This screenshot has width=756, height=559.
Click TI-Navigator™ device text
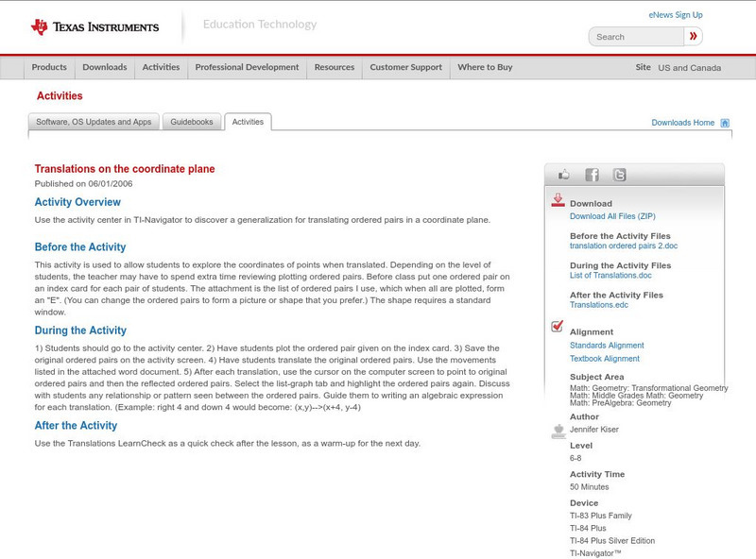(595, 553)
